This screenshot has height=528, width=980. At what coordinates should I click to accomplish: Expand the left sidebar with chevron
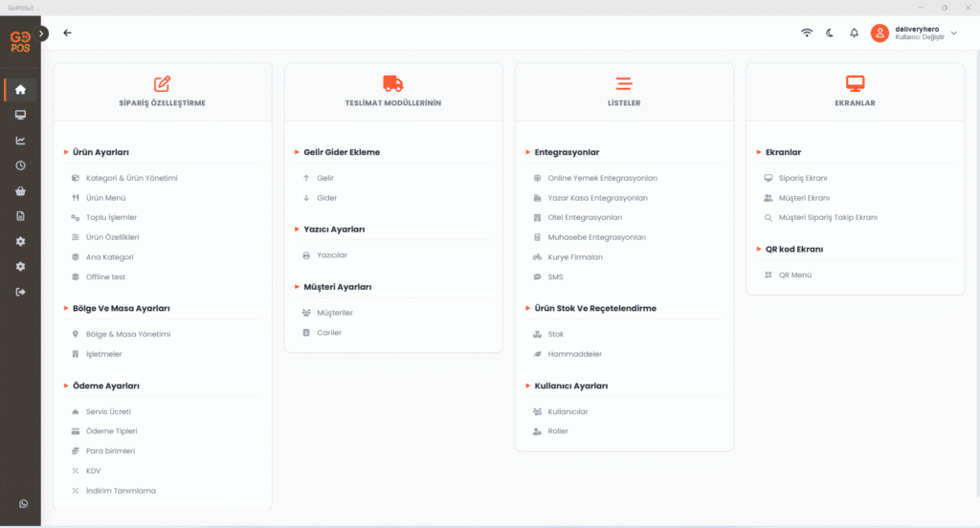pos(42,33)
